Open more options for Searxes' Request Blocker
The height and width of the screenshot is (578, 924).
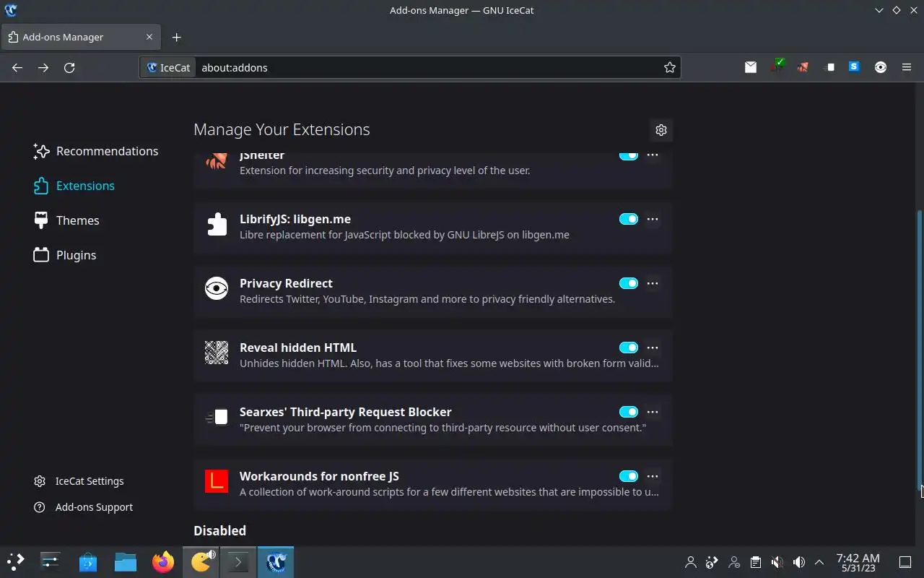[x=653, y=412]
